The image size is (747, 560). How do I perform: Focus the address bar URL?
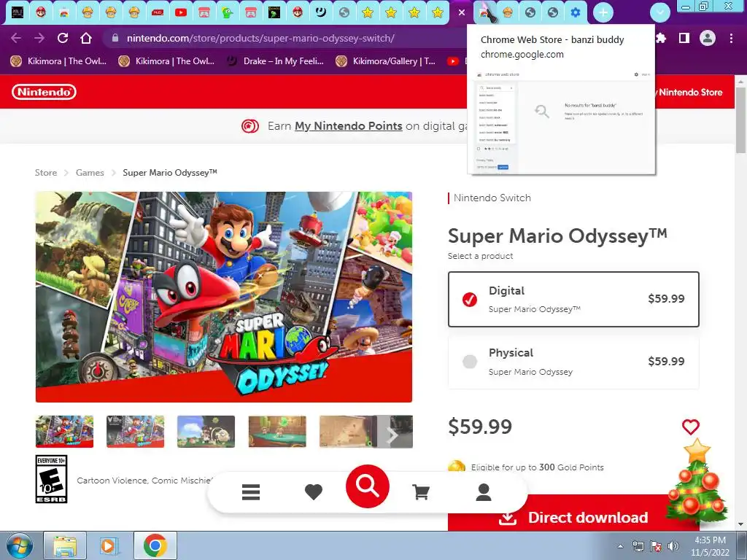point(260,38)
